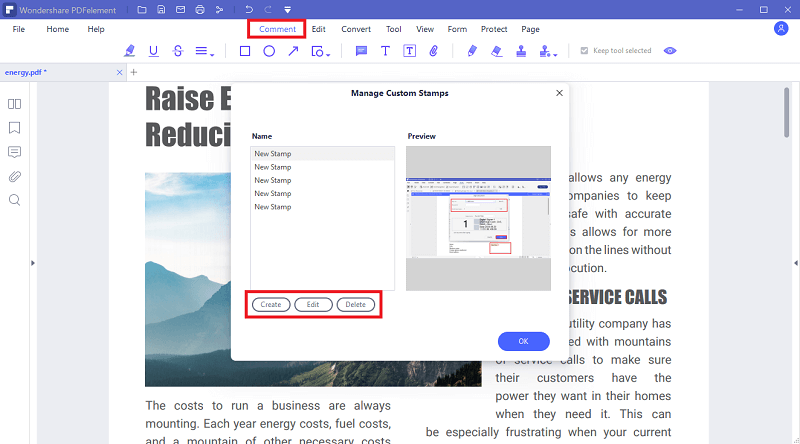Open file via folder icon in title bar

point(142,10)
